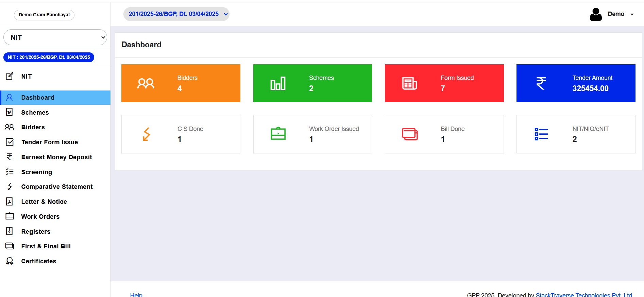Click the orange arrow icon on C S Done card
644x297 pixels.
pos(146,134)
